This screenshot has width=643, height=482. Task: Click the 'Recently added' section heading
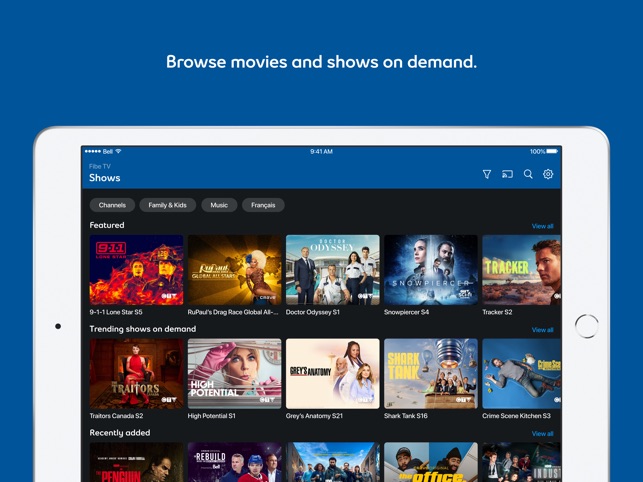coord(120,433)
